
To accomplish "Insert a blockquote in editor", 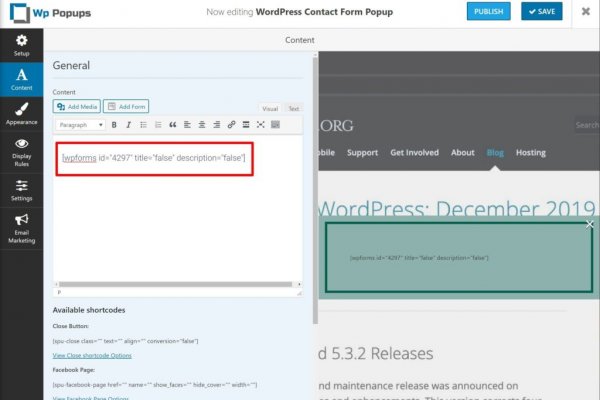I will point(173,125).
